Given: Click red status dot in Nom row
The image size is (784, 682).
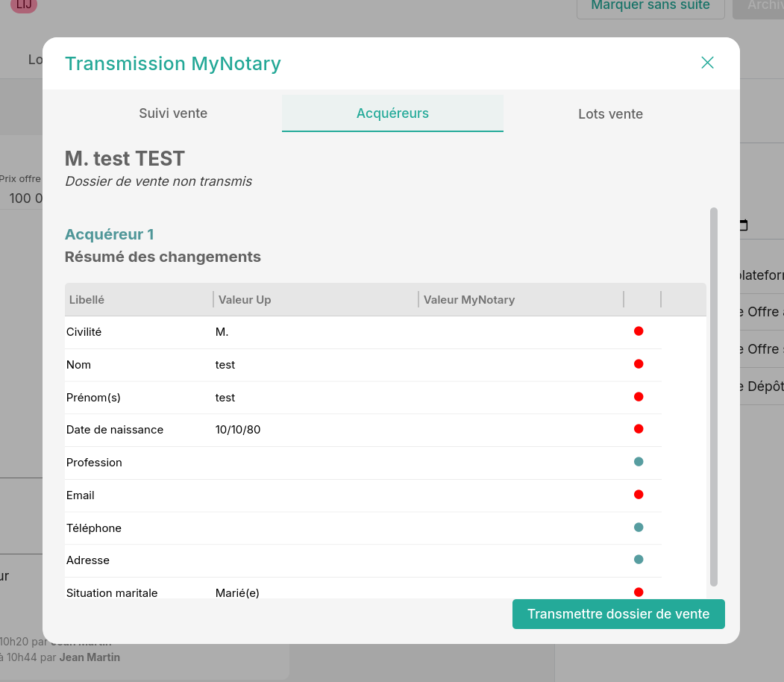Looking at the screenshot, I should (x=639, y=364).
